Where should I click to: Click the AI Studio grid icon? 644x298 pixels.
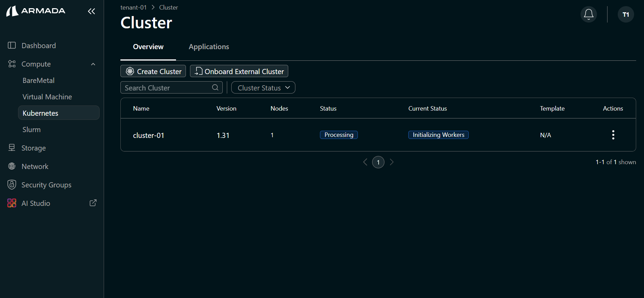[12, 203]
